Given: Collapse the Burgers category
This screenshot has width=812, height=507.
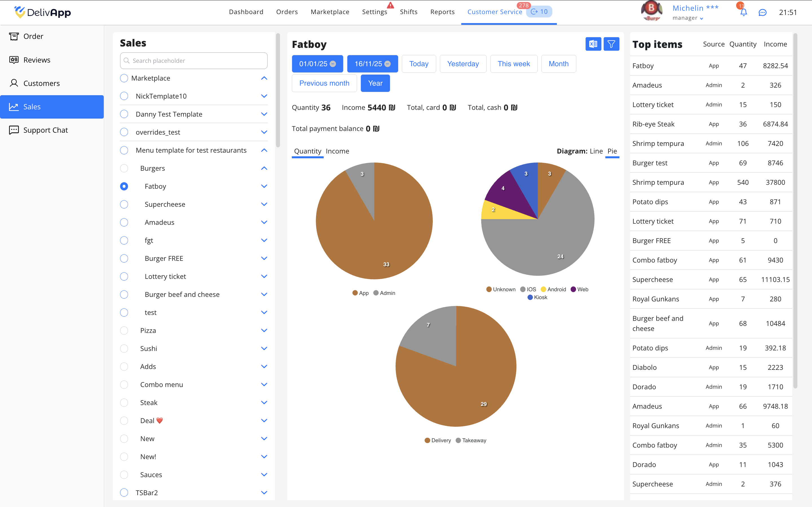Looking at the screenshot, I should point(264,168).
